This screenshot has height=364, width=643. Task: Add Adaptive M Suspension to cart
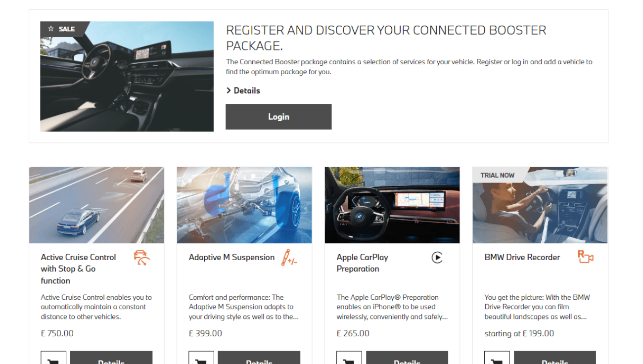click(201, 358)
